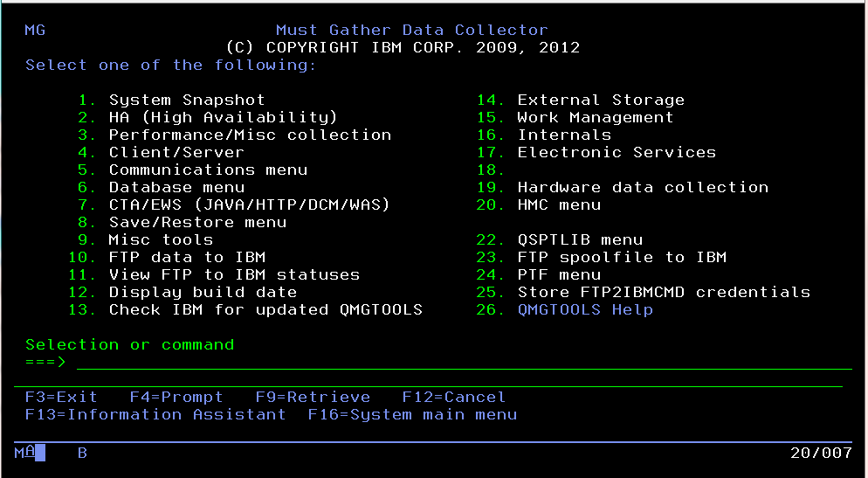Click the blank option number 18
Viewport: 868px width, 478px height.
point(491,170)
